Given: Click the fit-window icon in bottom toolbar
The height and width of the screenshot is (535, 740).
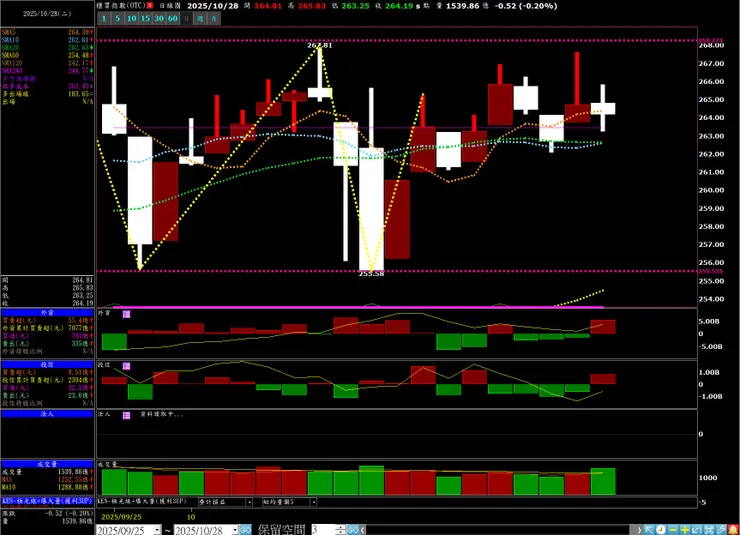Looking at the screenshot, I should (x=709, y=530).
